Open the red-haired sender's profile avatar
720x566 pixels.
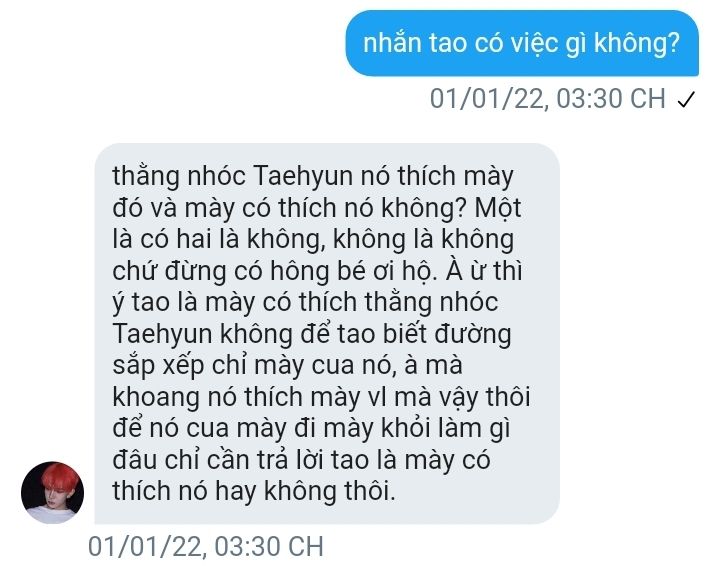[x=52, y=493]
